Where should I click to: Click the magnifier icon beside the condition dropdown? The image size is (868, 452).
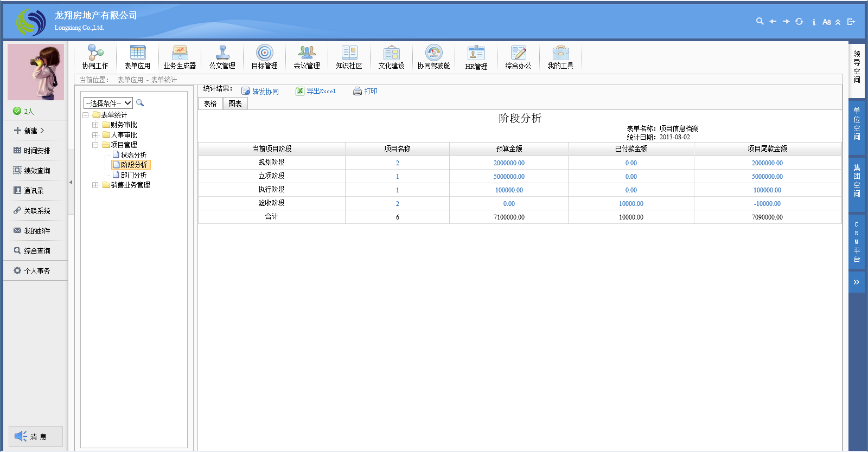pyautogui.click(x=140, y=103)
